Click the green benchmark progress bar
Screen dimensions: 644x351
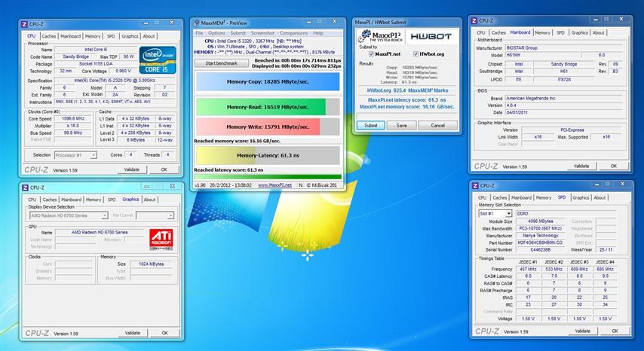pos(268,177)
